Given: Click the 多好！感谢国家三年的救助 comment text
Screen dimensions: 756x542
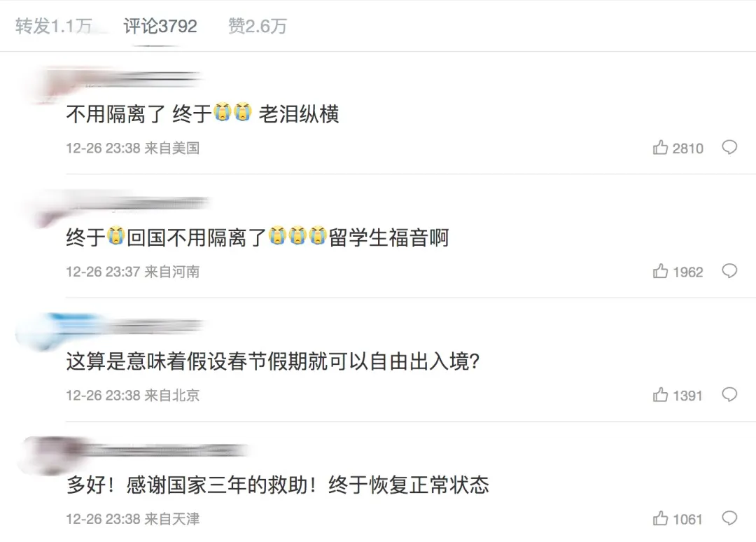Looking at the screenshot, I should pyautogui.click(x=277, y=485).
